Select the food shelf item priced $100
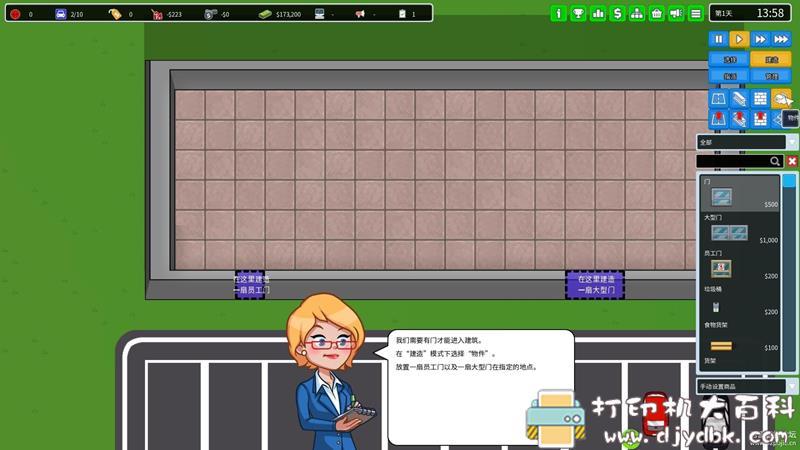This screenshot has height=450, width=800. (740, 337)
